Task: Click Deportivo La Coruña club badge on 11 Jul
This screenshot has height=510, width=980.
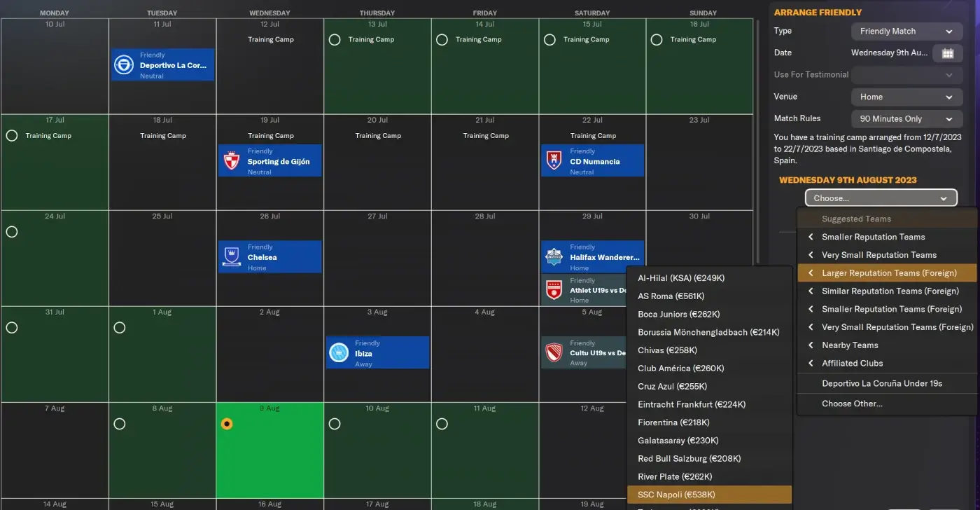Action: [124, 64]
